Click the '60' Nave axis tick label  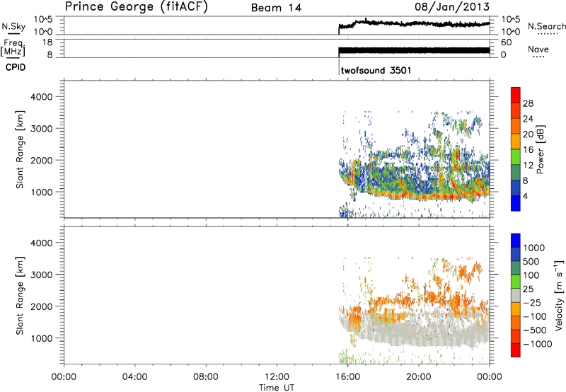[506, 42]
